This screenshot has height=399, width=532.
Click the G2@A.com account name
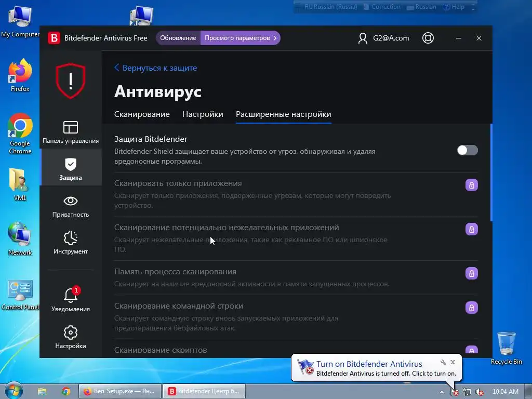391,38
